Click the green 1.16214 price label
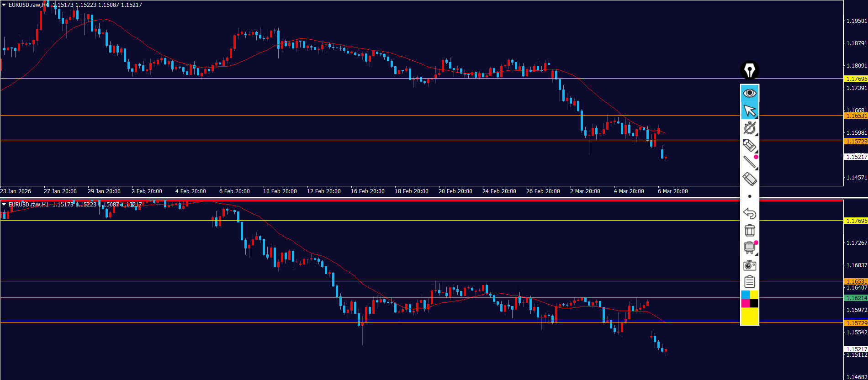This screenshot has width=868, height=380. [x=856, y=298]
